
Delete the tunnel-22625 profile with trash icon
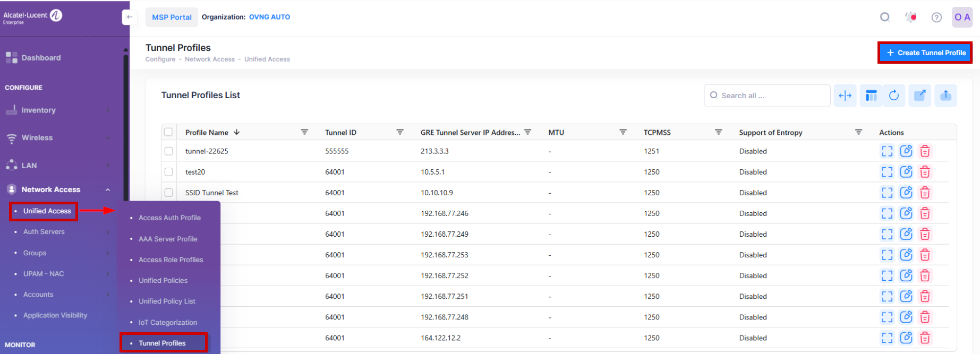click(x=925, y=151)
